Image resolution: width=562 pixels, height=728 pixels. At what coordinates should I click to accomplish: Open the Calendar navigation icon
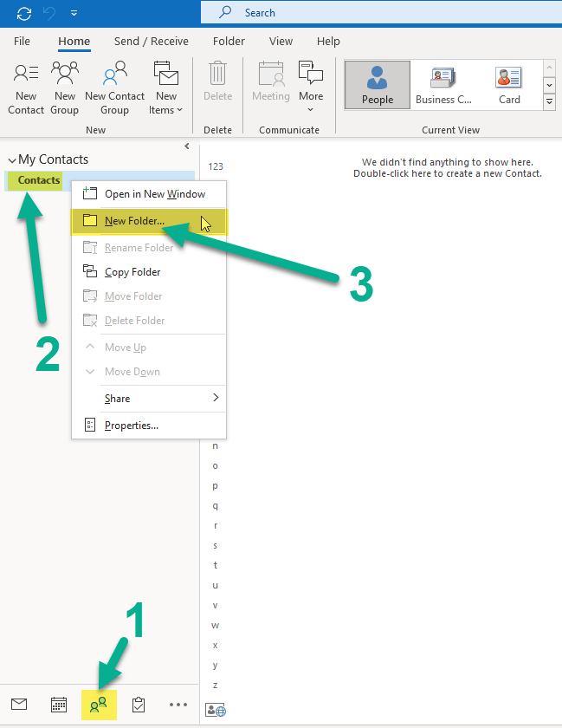coord(59,705)
